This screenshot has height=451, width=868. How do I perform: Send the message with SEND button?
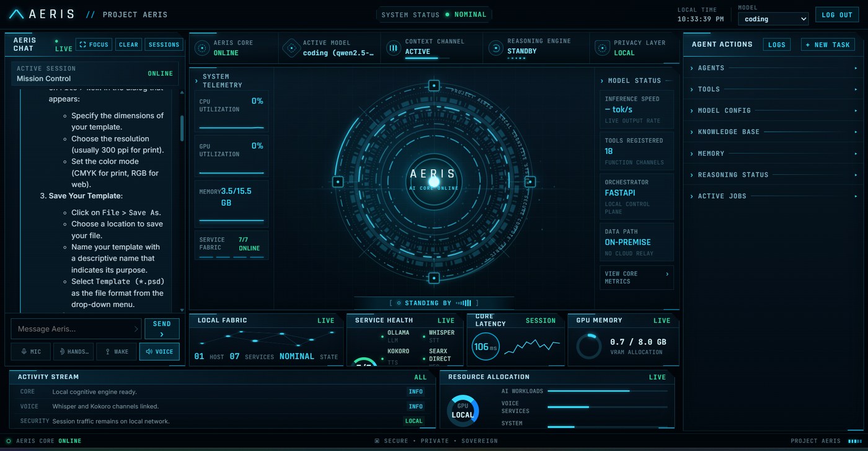pyautogui.click(x=162, y=329)
